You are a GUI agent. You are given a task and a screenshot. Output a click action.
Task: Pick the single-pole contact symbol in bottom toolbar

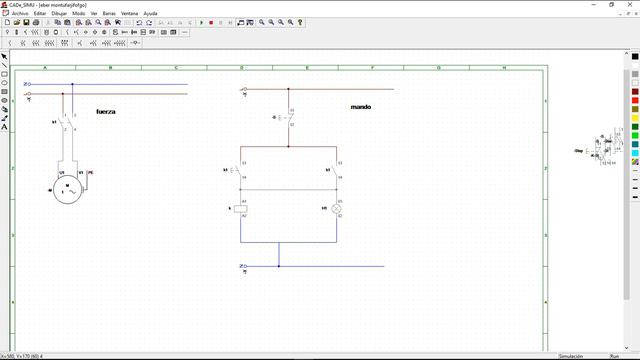click(10, 43)
